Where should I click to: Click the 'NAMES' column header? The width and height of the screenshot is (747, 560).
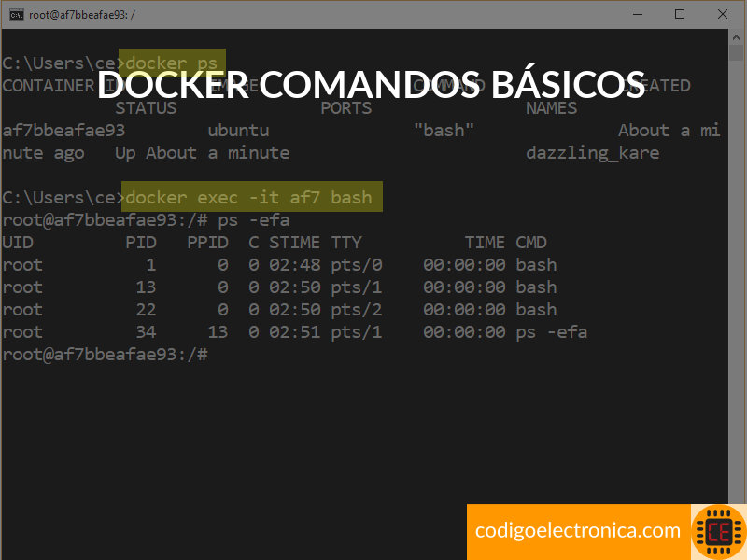point(551,108)
